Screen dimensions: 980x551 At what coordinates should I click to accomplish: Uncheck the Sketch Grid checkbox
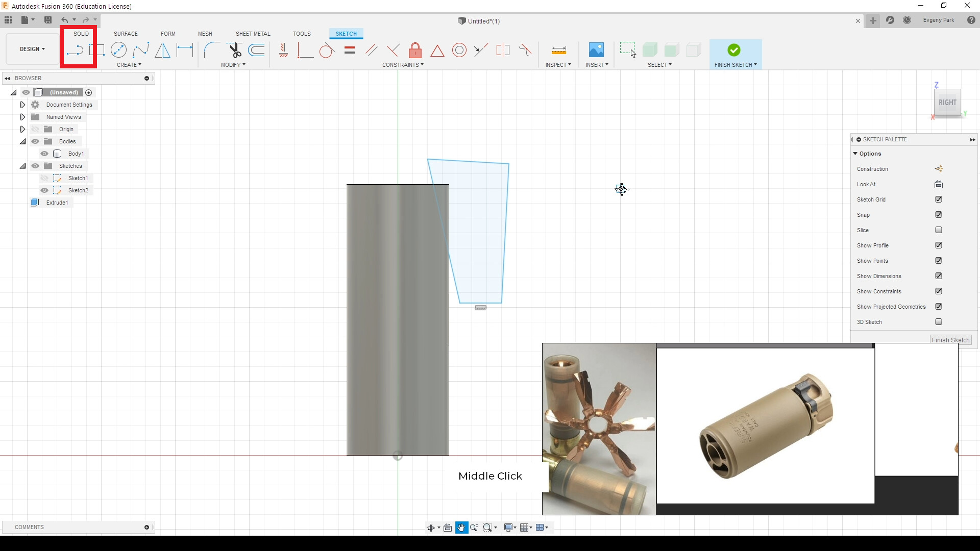click(x=939, y=199)
